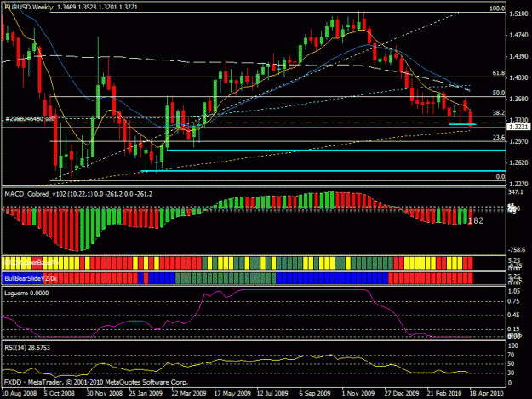Click the 1.2970 price axis label

tap(518, 141)
